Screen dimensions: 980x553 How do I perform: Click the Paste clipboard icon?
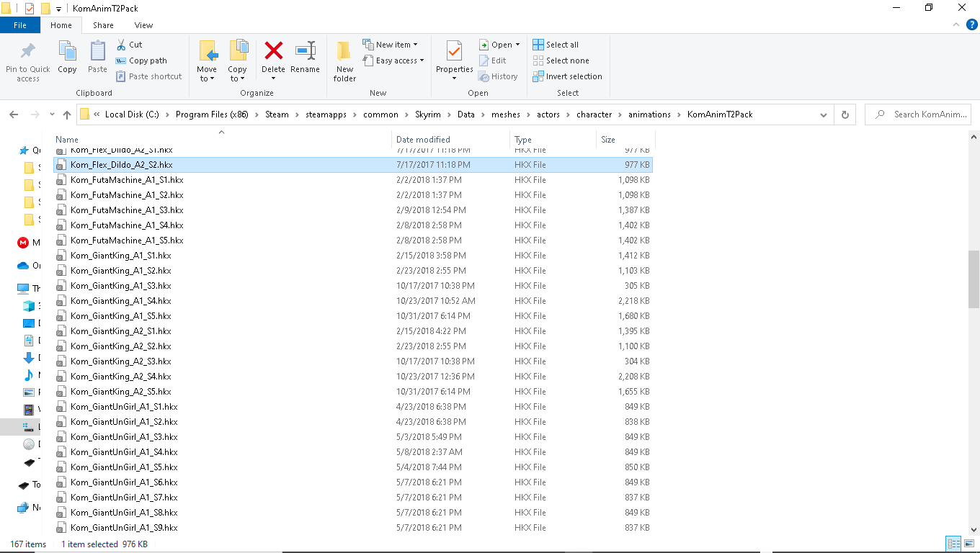(x=97, y=51)
